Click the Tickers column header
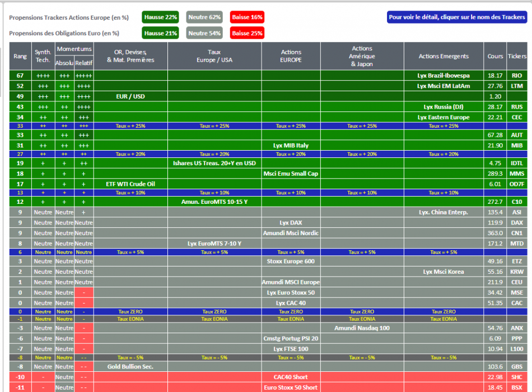532x392 pixels. click(x=517, y=57)
